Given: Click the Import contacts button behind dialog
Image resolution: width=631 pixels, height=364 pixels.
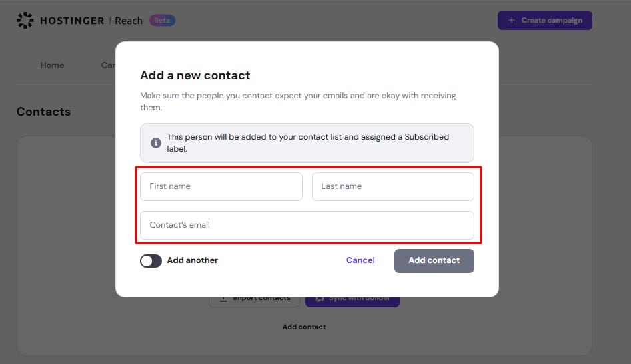Looking at the screenshot, I should click(x=255, y=301).
